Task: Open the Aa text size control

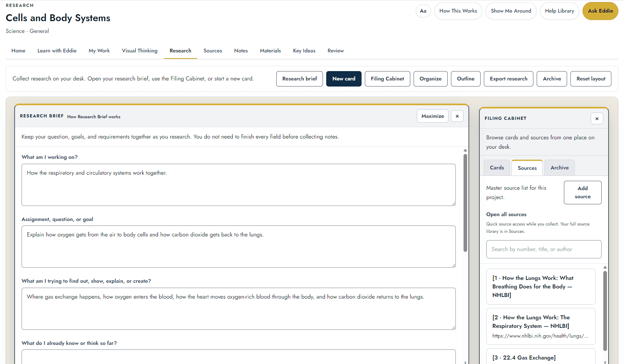Action: pyautogui.click(x=423, y=11)
